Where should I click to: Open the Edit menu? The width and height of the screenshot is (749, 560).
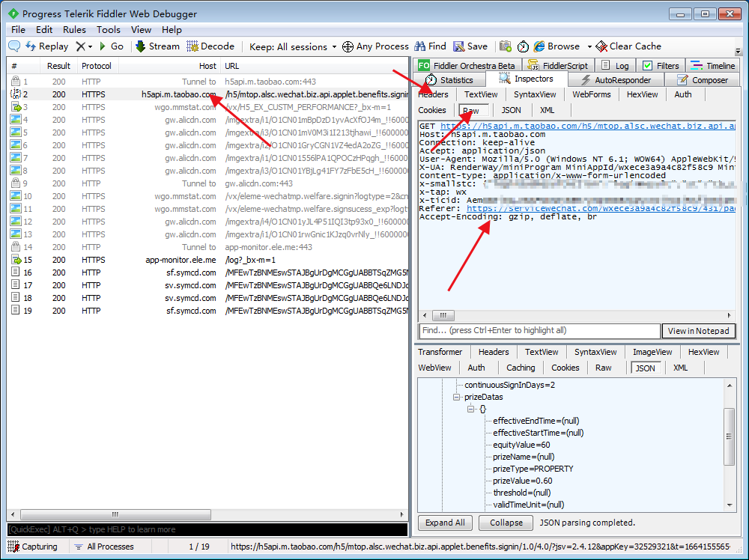[x=44, y=30]
